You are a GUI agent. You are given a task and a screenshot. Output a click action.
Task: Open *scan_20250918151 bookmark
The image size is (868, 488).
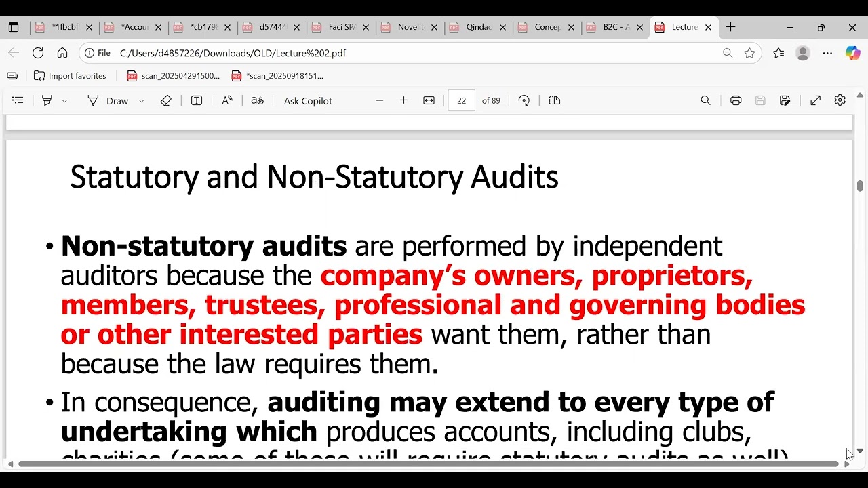[x=277, y=76]
